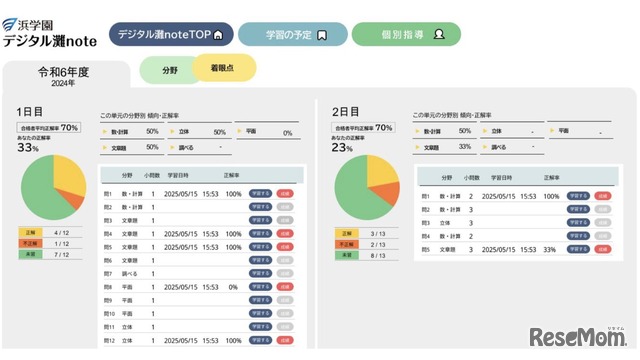640x360 pixels.
Task: Click grey 成績 button for 1日目 問7
Action: coord(285,273)
